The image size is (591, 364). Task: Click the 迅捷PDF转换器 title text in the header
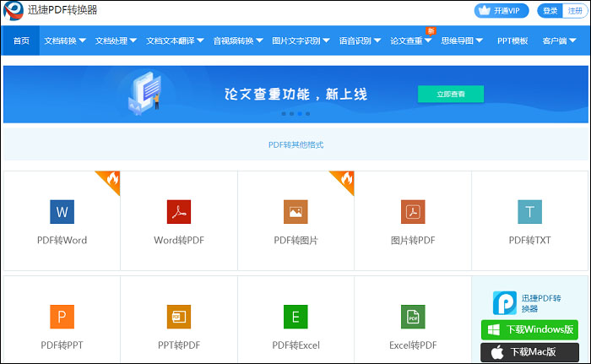point(62,10)
